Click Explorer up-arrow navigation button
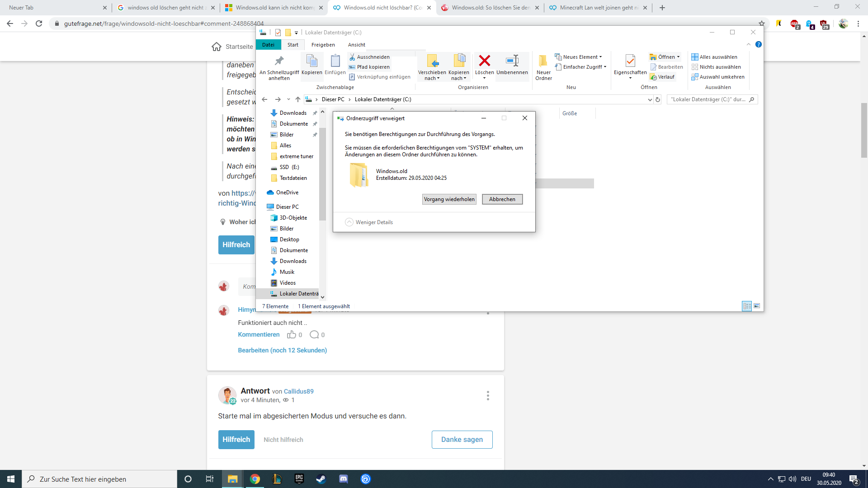This screenshot has height=488, width=868. tap(297, 99)
